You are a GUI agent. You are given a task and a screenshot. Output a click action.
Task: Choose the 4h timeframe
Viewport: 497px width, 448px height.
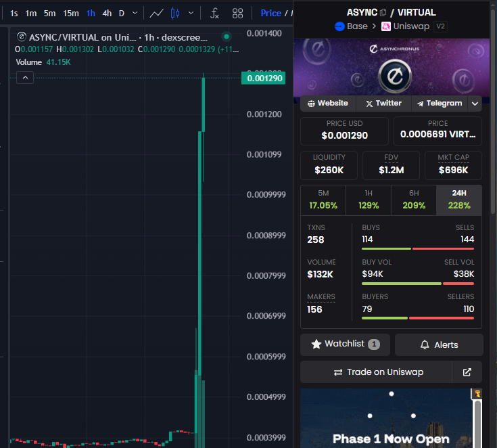click(x=107, y=14)
